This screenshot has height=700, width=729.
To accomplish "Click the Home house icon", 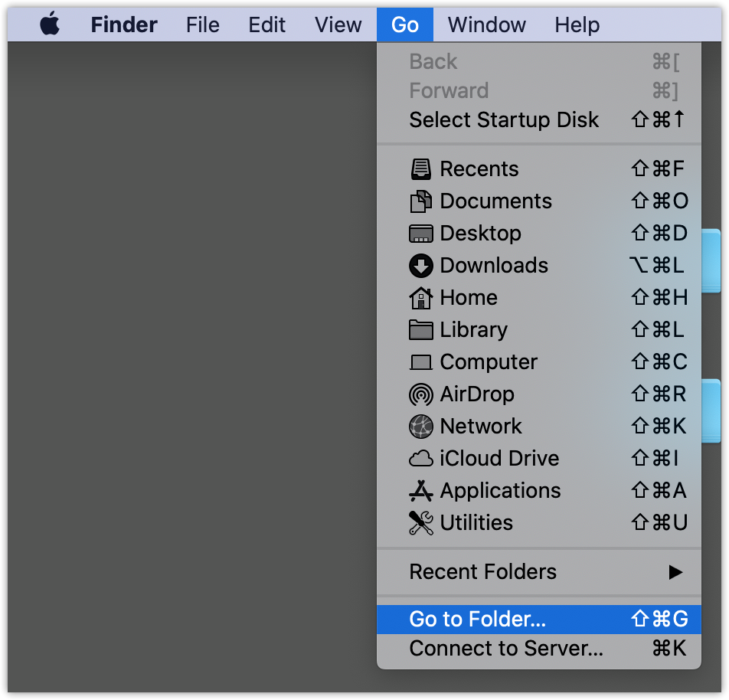I will (x=421, y=298).
